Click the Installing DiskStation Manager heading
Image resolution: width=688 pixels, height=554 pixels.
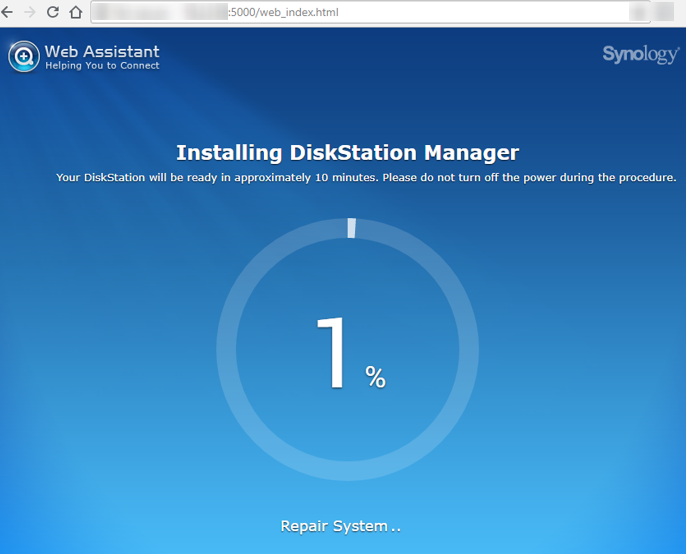pyautogui.click(x=347, y=153)
